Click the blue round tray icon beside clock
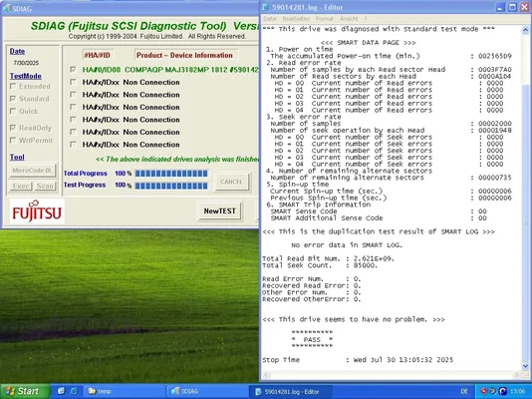The image size is (532, 399). (x=503, y=391)
